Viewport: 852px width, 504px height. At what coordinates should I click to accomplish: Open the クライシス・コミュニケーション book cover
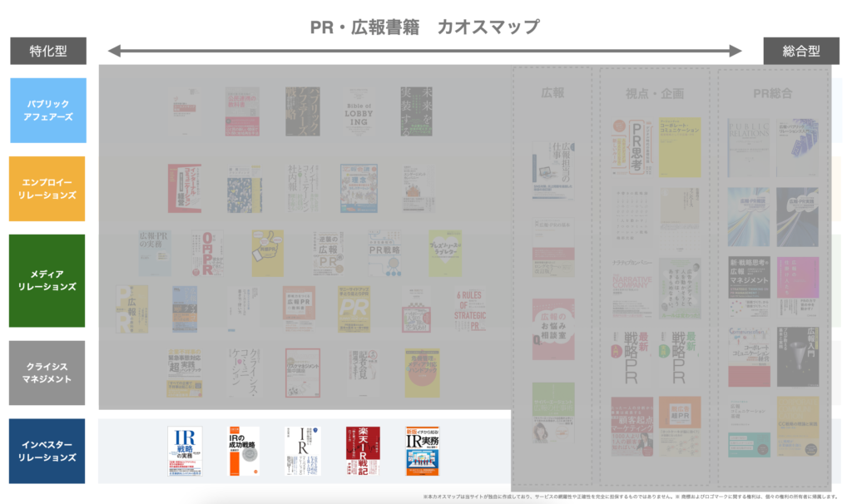[243, 373]
